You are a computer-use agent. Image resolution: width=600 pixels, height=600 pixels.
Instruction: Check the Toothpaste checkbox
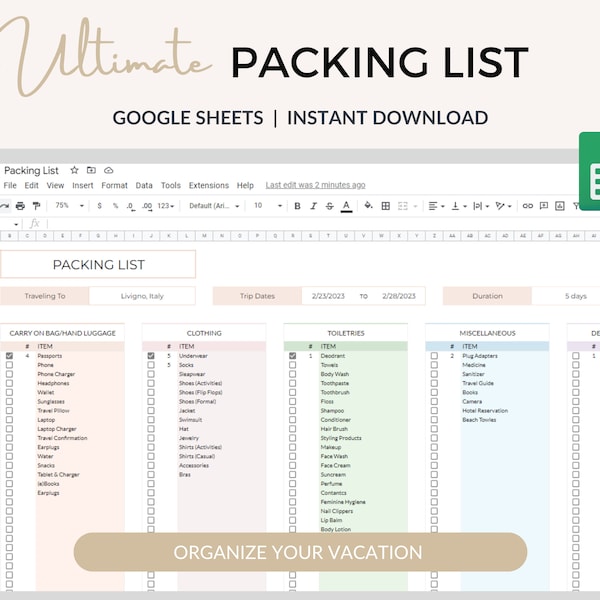tap(292, 383)
